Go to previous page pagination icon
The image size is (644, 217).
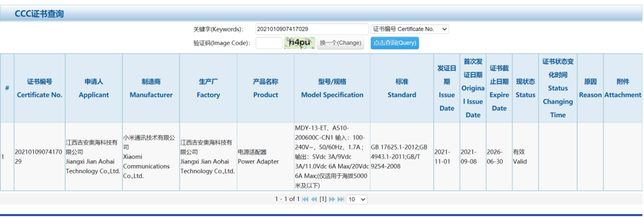pyautogui.click(x=314, y=199)
